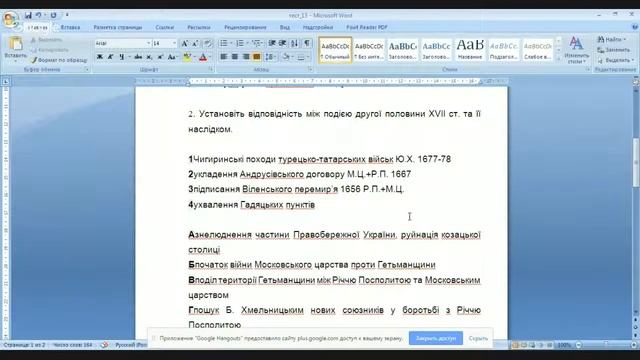Sort text with the A-Z sort icon
This screenshot has height=360, width=640.
[x=294, y=44]
